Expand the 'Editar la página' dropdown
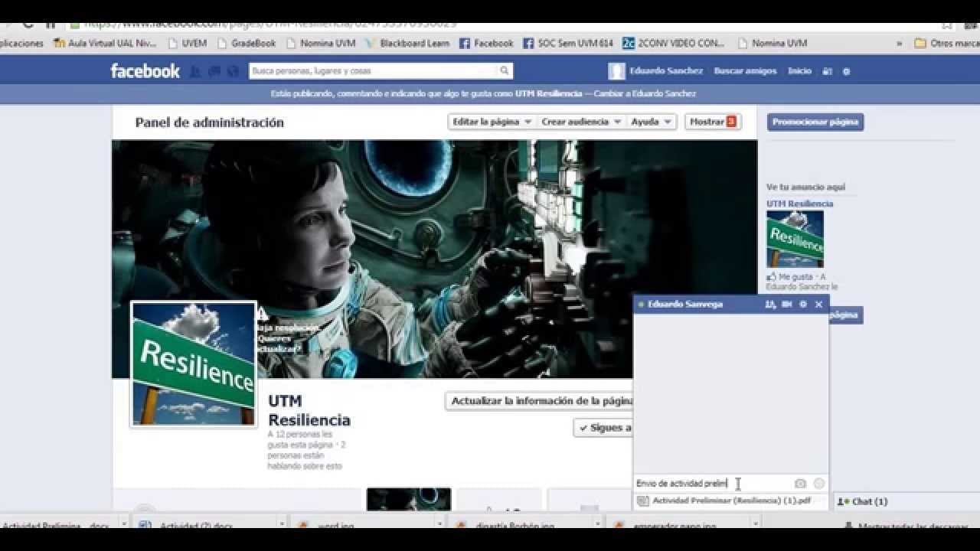This screenshot has height=551, width=980. pos(488,121)
